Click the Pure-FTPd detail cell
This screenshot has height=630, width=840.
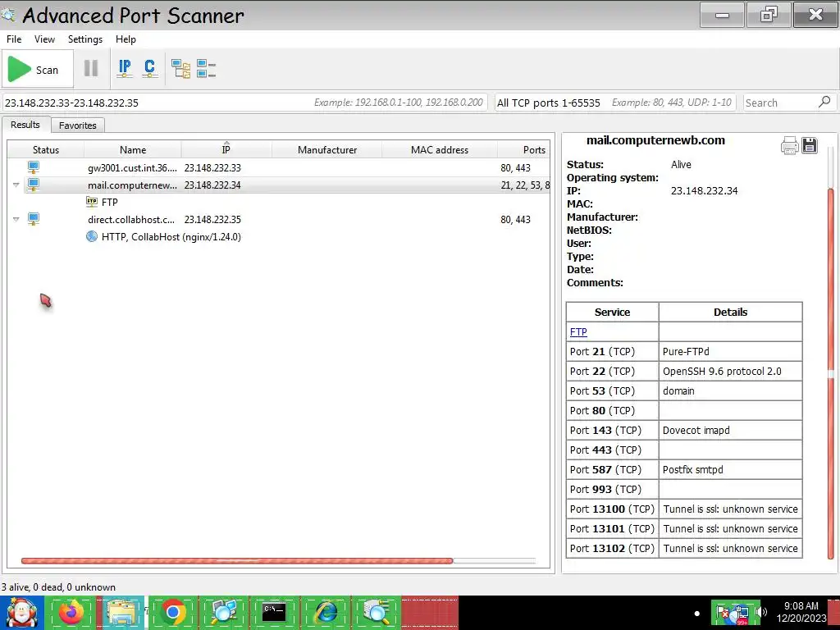[x=730, y=351]
